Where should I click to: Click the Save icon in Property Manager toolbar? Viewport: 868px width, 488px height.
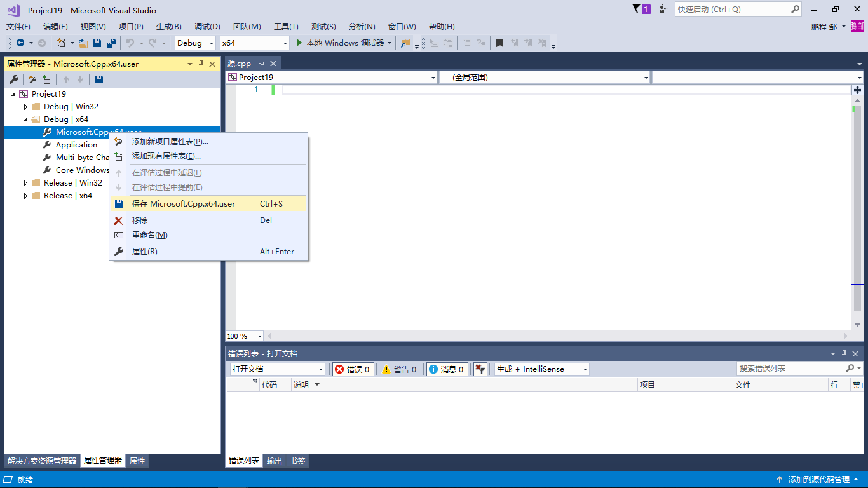click(x=99, y=79)
